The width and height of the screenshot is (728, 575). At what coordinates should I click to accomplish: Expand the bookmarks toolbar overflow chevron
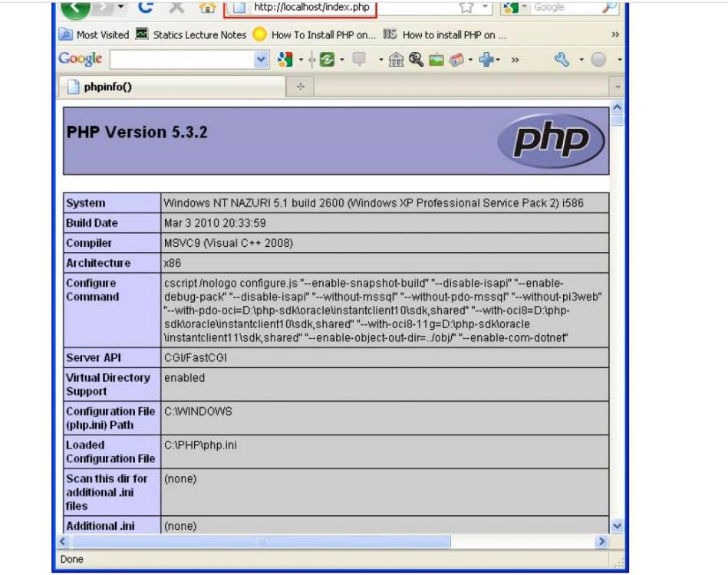615,34
